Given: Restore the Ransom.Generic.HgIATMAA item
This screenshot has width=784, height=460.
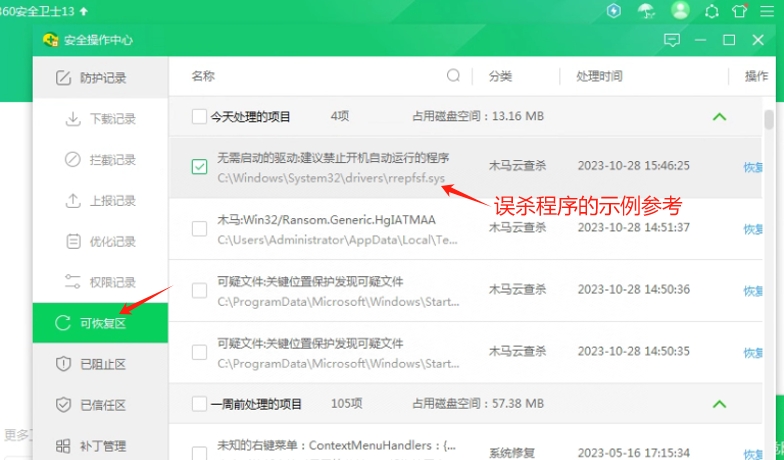Looking at the screenshot, I should (x=753, y=230).
